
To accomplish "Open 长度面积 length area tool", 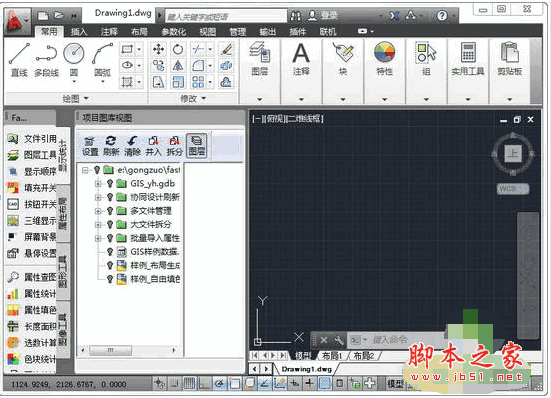I will point(32,326).
